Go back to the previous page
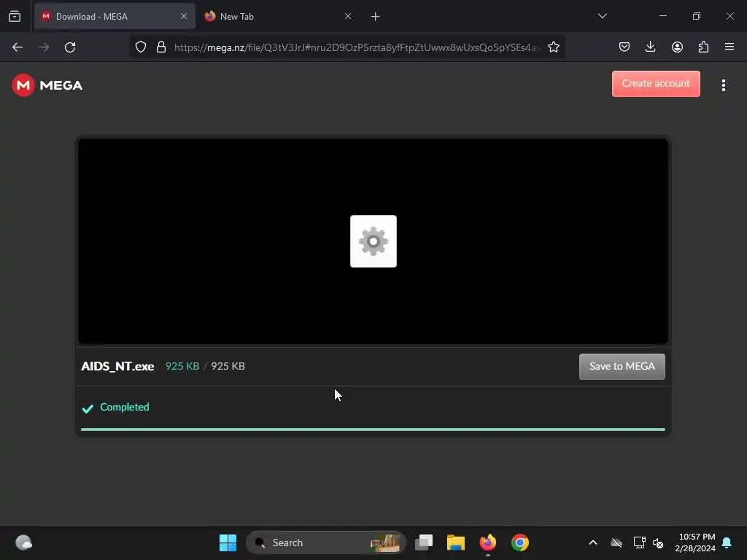 point(18,47)
